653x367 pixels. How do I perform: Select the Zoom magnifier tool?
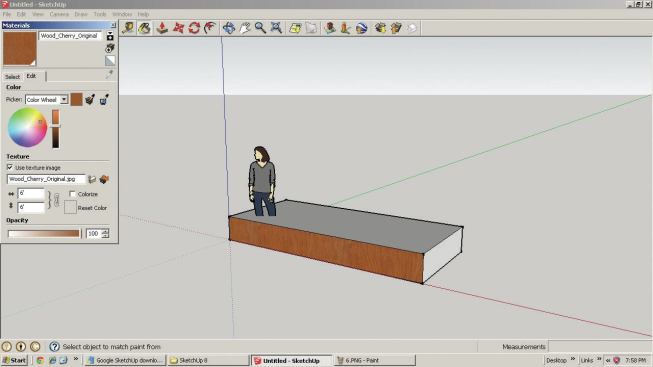click(x=260, y=28)
